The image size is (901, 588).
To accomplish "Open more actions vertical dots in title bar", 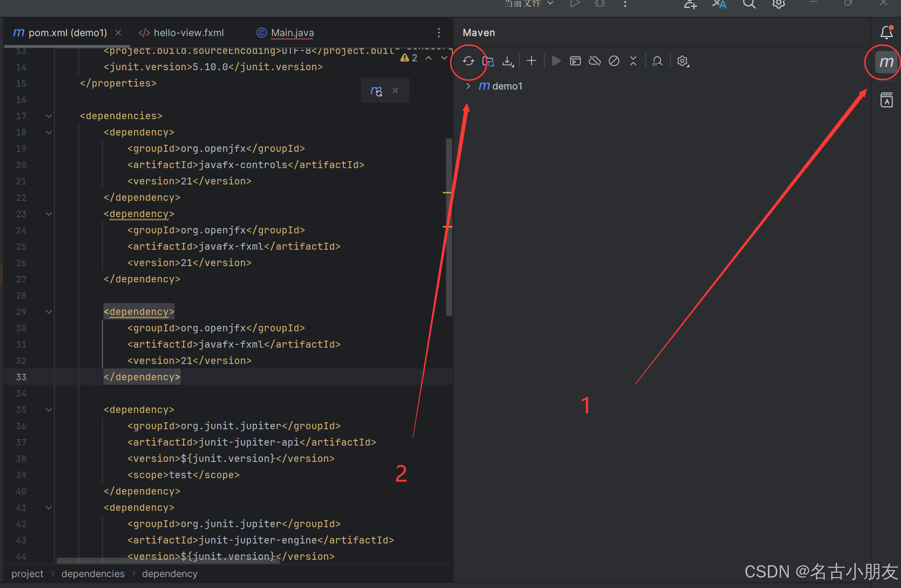I will pyautogui.click(x=625, y=3).
